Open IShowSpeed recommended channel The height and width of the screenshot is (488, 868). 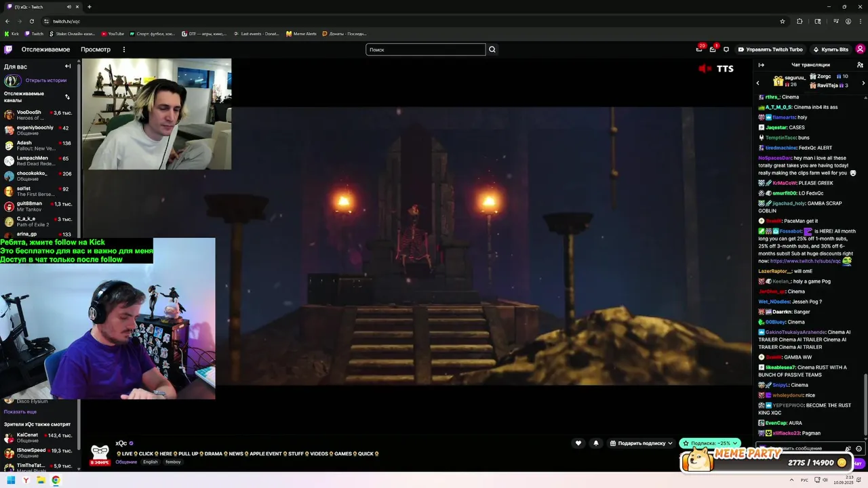[x=40, y=453]
